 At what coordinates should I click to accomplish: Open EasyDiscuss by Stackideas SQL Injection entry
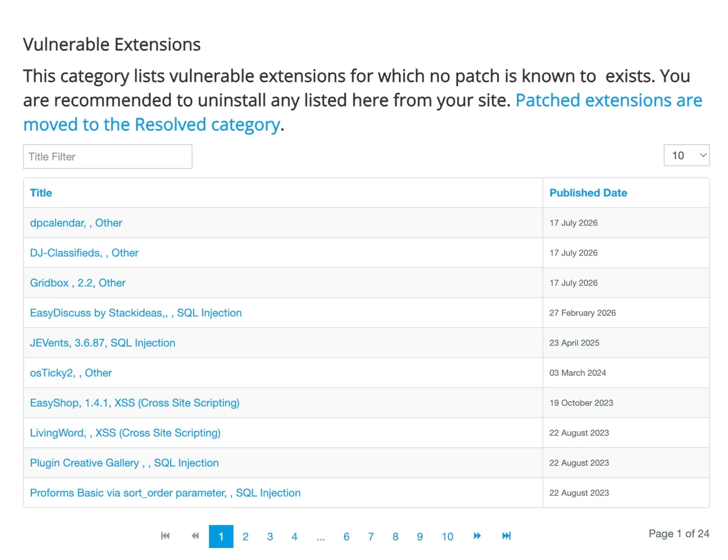point(136,313)
